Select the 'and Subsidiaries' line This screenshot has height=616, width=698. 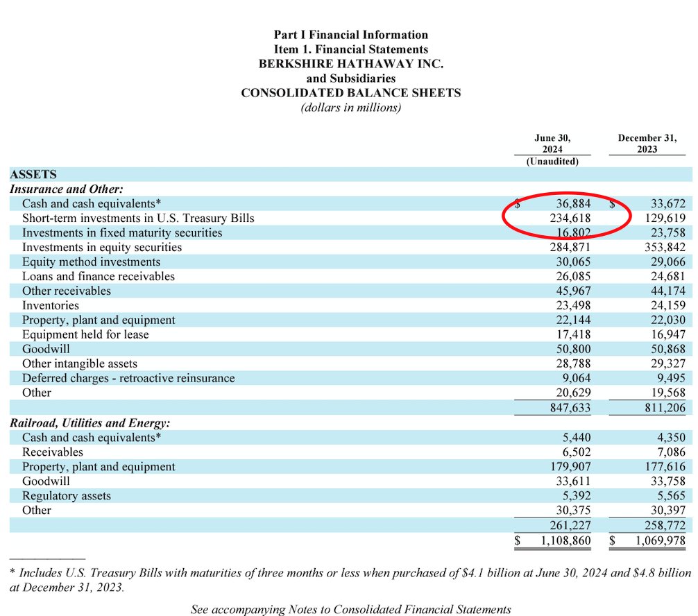[351, 78]
